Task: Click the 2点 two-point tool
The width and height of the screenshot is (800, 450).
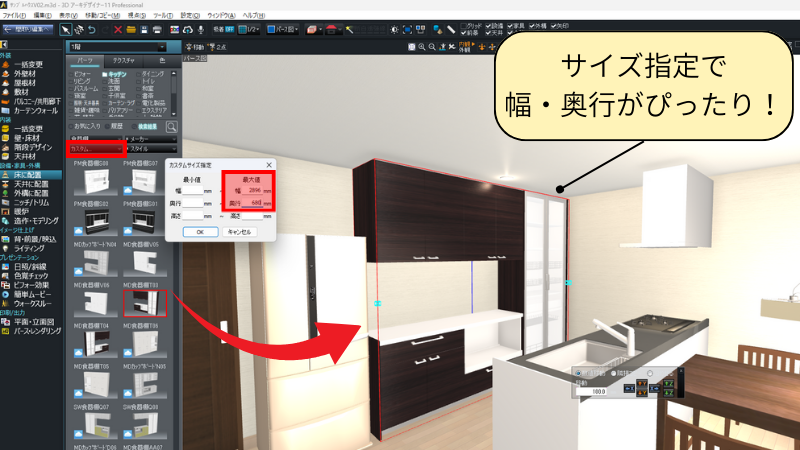Action: (x=218, y=47)
